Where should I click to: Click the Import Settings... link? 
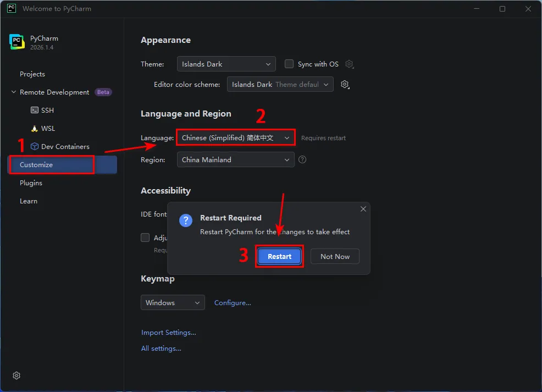[x=169, y=333]
